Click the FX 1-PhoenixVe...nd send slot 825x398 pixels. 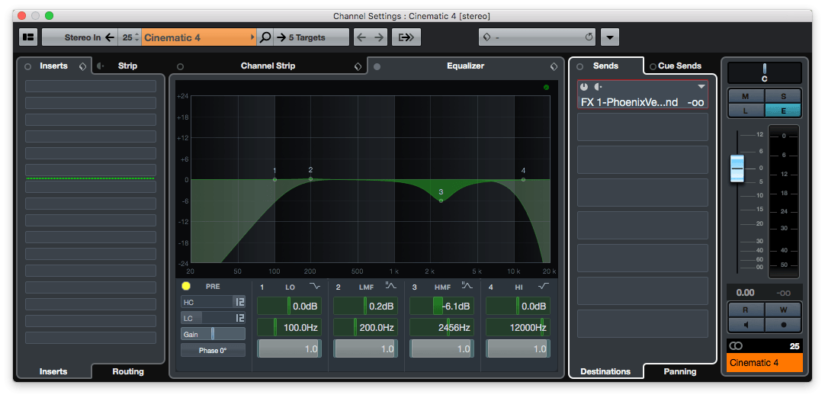(x=642, y=94)
